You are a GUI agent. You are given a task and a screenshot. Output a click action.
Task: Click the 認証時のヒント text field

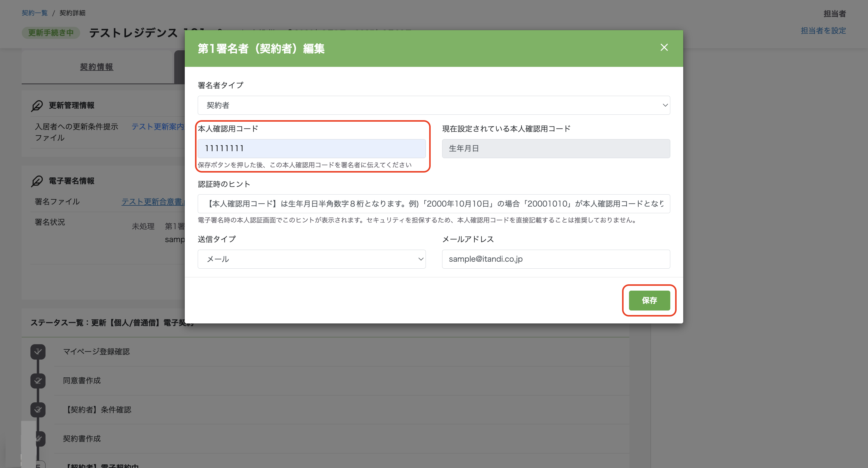[x=434, y=204]
